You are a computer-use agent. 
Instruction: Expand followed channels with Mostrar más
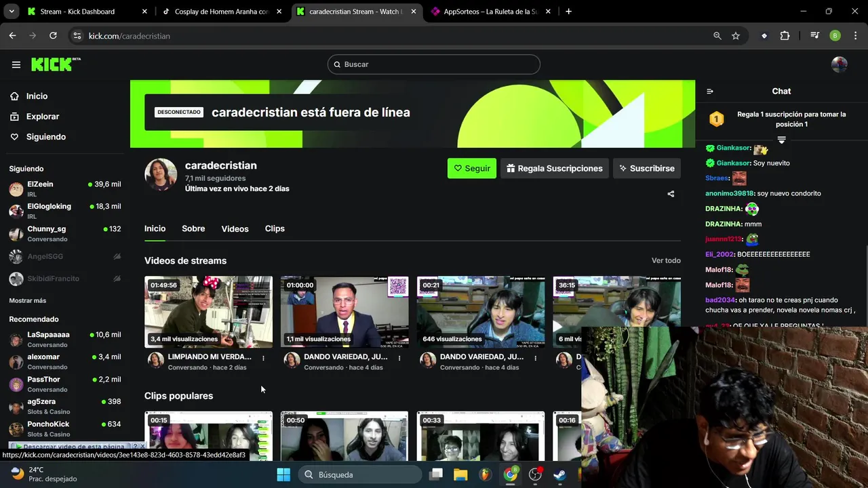tap(28, 300)
